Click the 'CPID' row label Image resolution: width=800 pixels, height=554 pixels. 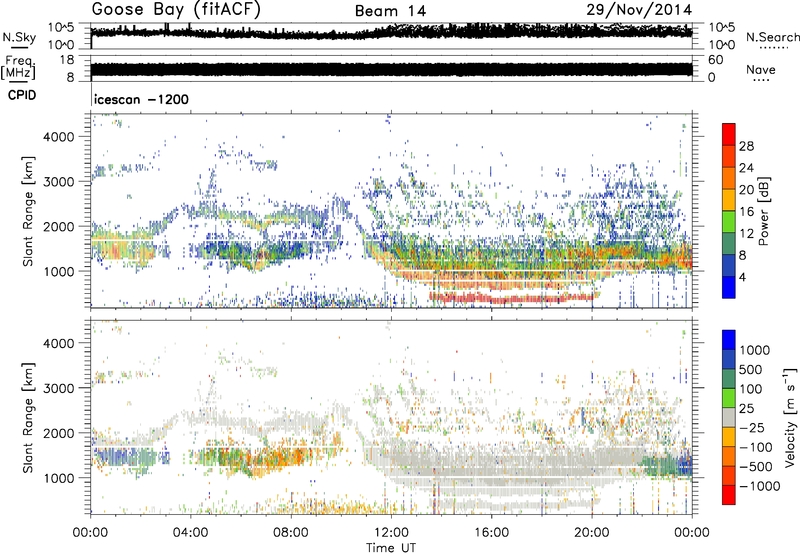click(x=22, y=95)
